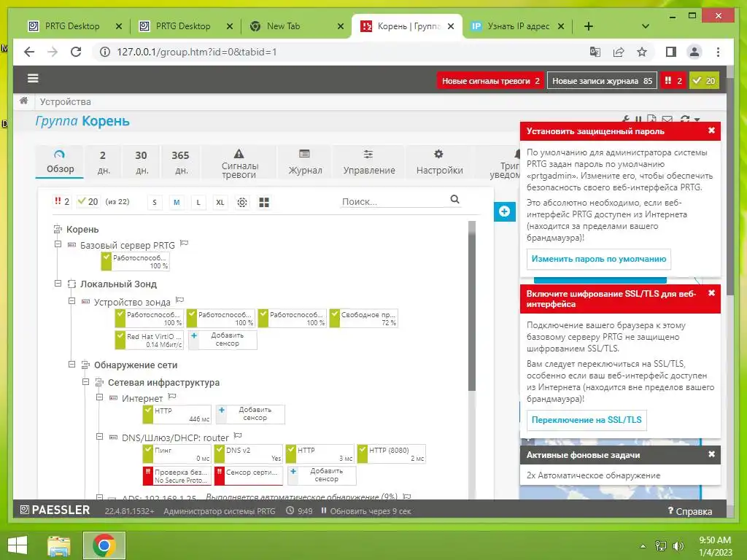Screen dimensions: 747x560
Task: Open Новые записи журнала 85 button
Action: pyautogui.click(x=602, y=81)
